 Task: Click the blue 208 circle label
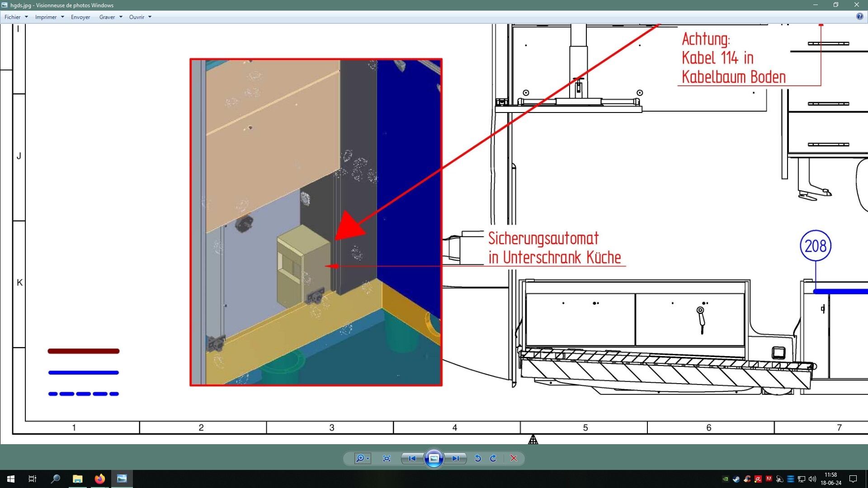[816, 246]
